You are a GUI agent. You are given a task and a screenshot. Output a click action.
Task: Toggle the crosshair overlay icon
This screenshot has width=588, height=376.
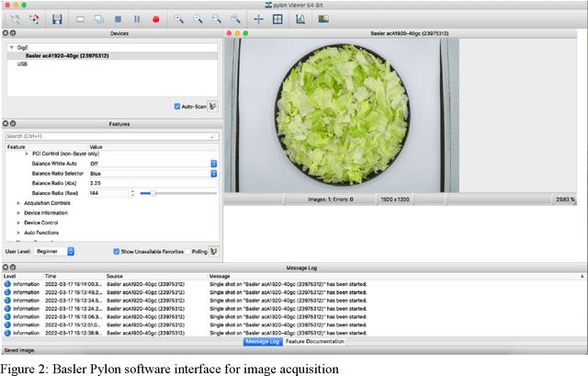pos(258,18)
